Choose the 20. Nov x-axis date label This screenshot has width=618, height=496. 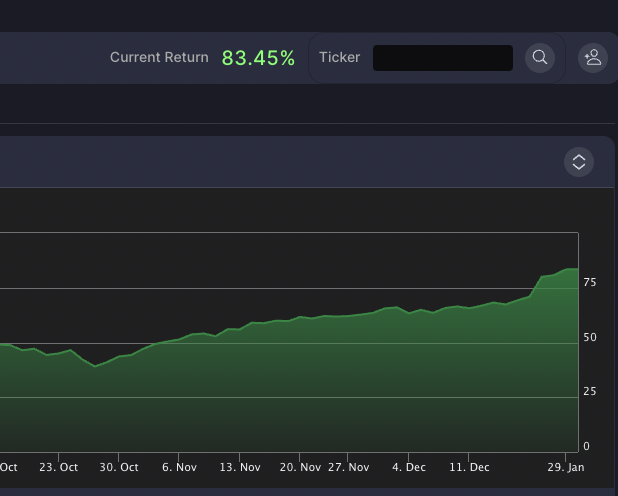300,467
